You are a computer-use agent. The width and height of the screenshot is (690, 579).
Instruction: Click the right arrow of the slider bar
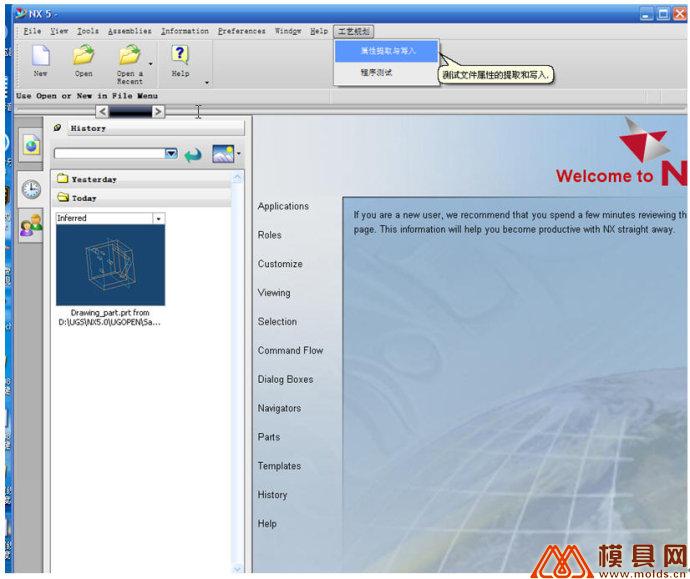[x=158, y=112]
